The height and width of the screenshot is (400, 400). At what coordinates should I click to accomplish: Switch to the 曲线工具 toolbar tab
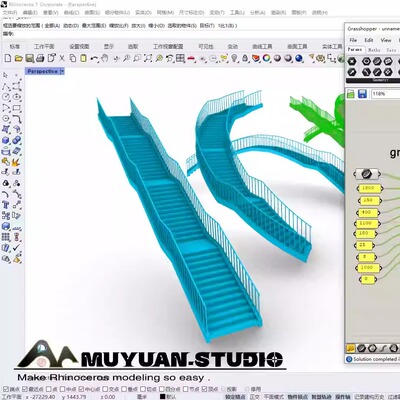tap(262, 46)
